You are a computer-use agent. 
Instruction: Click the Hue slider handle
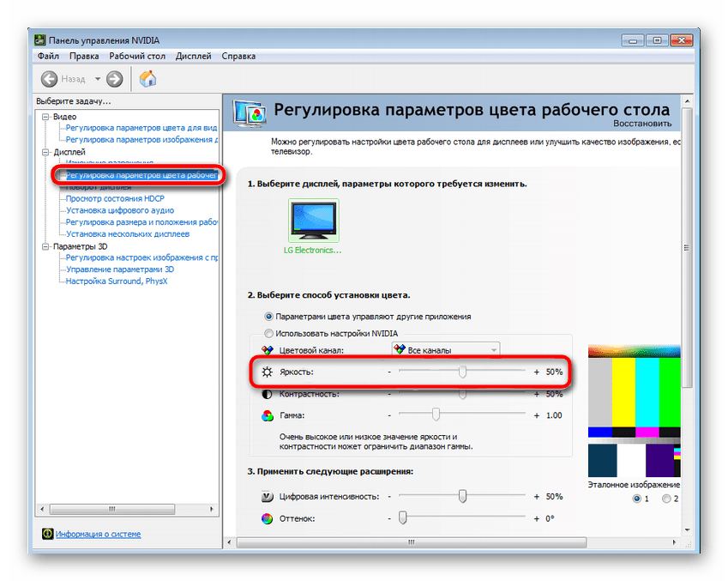click(x=403, y=517)
